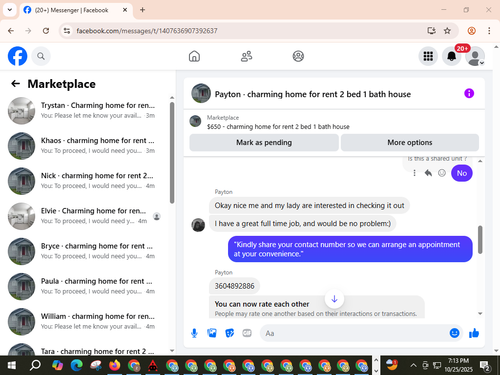The image size is (500, 375).
Task: Open the Facebook logo home link
Action: coord(17,56)
